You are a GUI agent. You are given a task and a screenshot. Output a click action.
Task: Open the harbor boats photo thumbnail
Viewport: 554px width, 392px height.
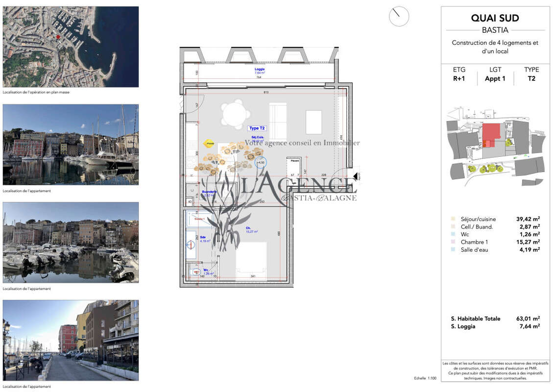coord(71,144)
